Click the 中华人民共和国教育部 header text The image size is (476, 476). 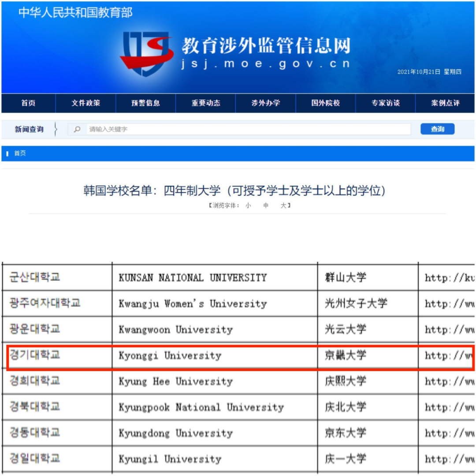coord(75,13)
